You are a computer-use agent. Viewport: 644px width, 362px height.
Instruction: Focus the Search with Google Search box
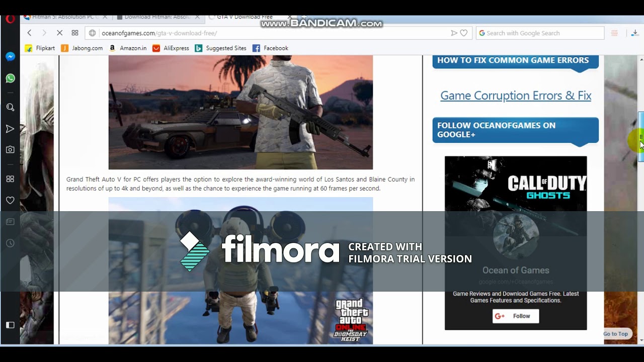(x=540, y=33)
